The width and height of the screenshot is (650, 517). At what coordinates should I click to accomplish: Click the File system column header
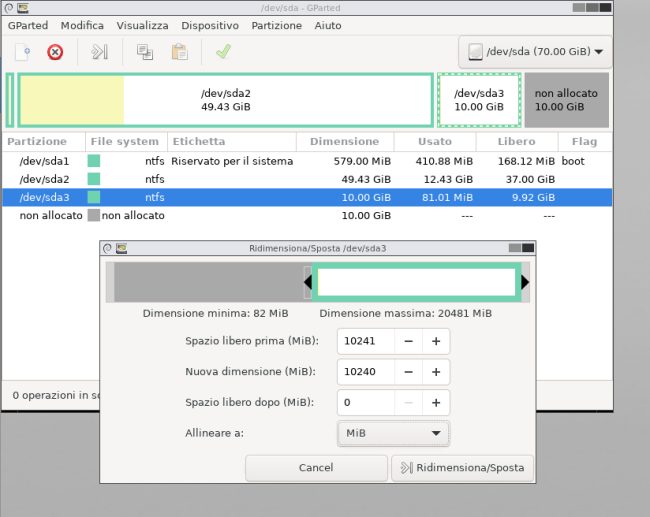click(125, 141)
